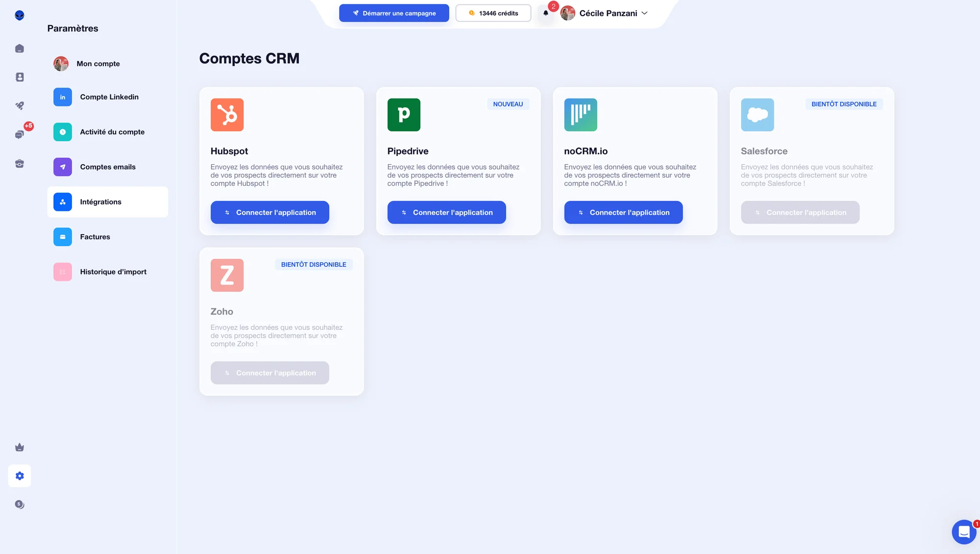Open Comptes emails settings
This screenshot has width=980, height=554.
click(108, 167)
